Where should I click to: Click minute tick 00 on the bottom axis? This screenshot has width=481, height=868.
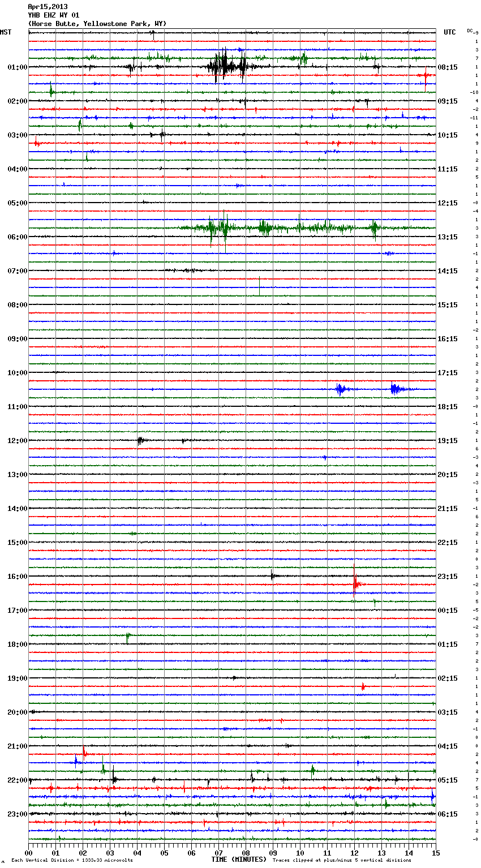pos(28,853)
